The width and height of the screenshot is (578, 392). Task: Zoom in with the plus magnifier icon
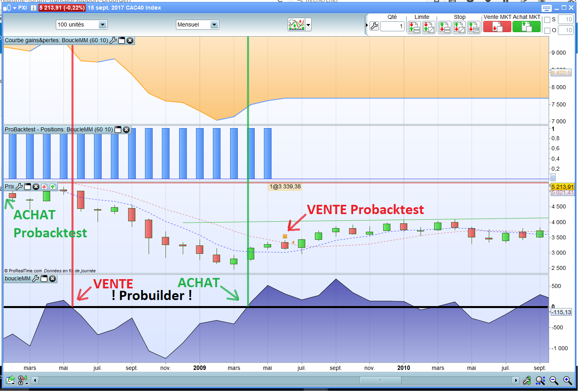pyautogui.click(x=567, y=380)
